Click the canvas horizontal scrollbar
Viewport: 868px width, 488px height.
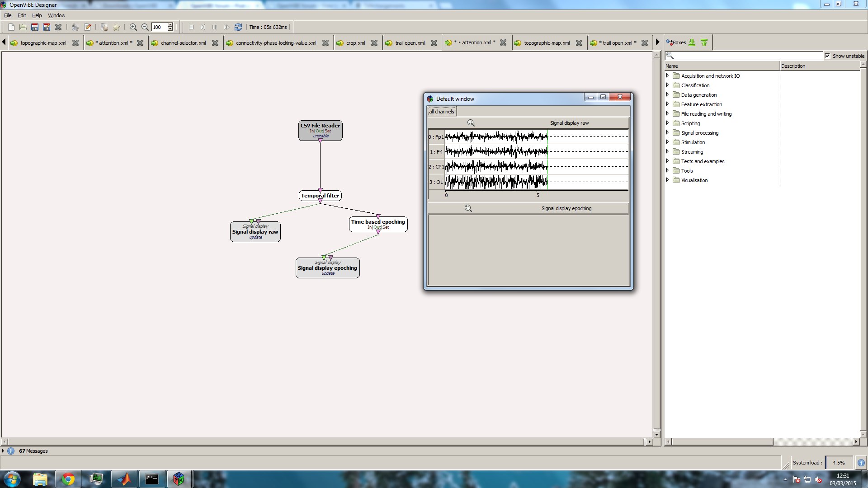(x=327, y=441)
